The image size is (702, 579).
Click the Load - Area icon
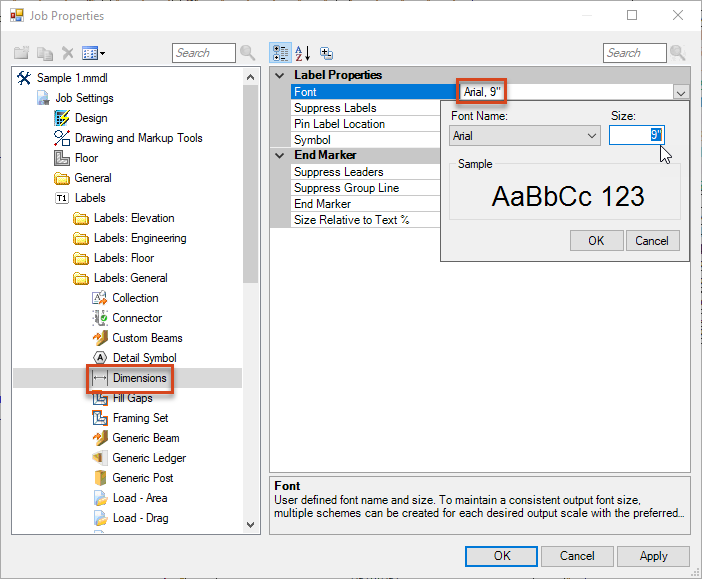coord(100,498)
